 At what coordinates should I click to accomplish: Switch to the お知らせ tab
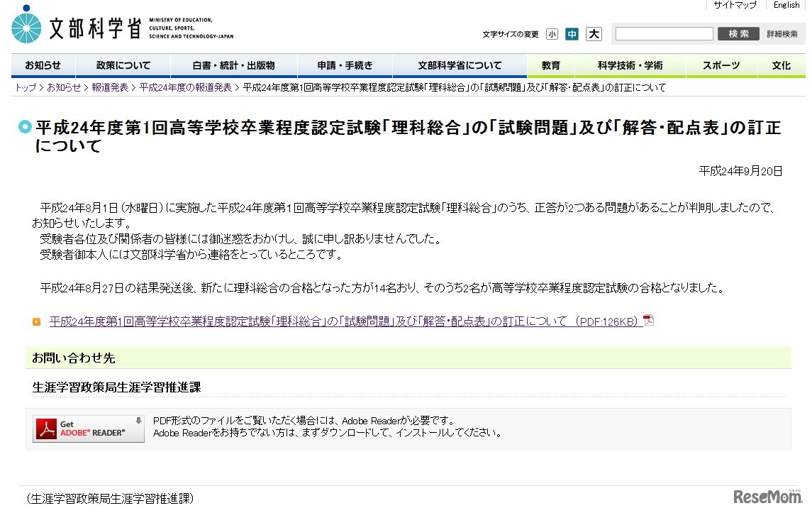coord(43,65)
